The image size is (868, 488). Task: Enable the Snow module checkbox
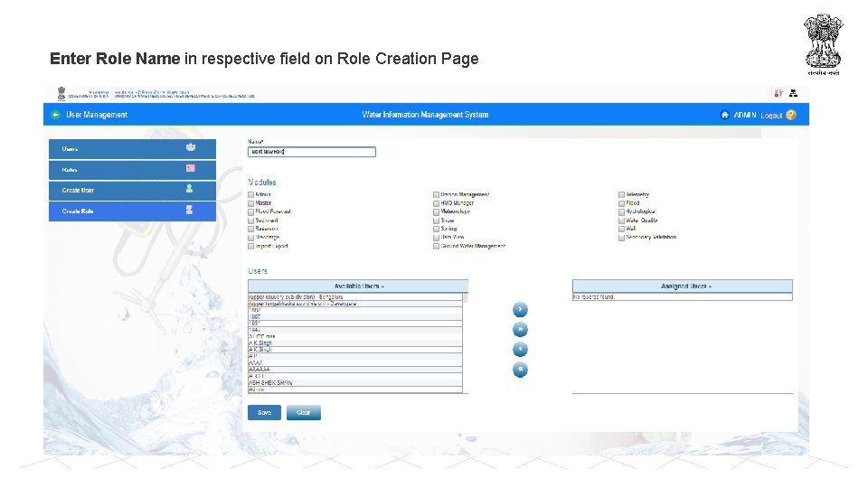[436, 221]
